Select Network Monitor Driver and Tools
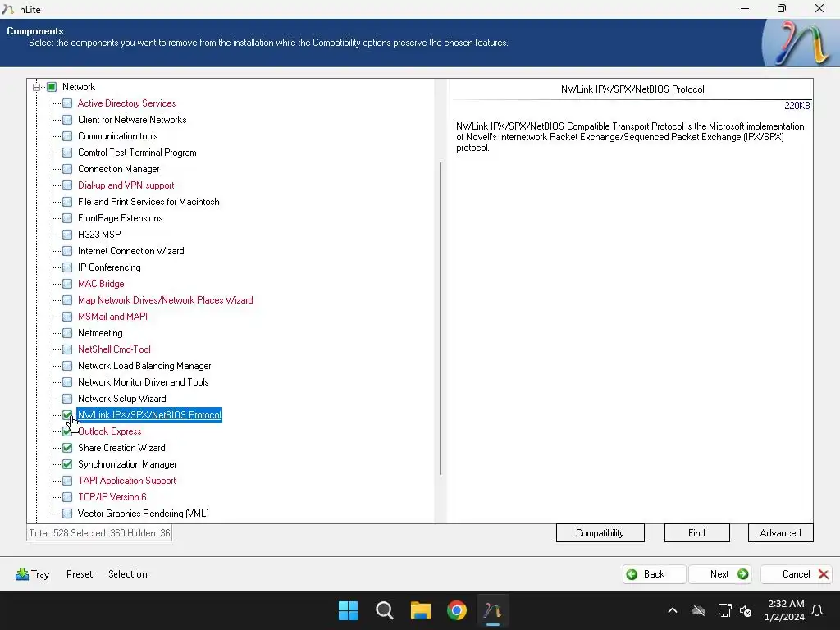Screen dimensions: 840x630 [x=143, y=382]
